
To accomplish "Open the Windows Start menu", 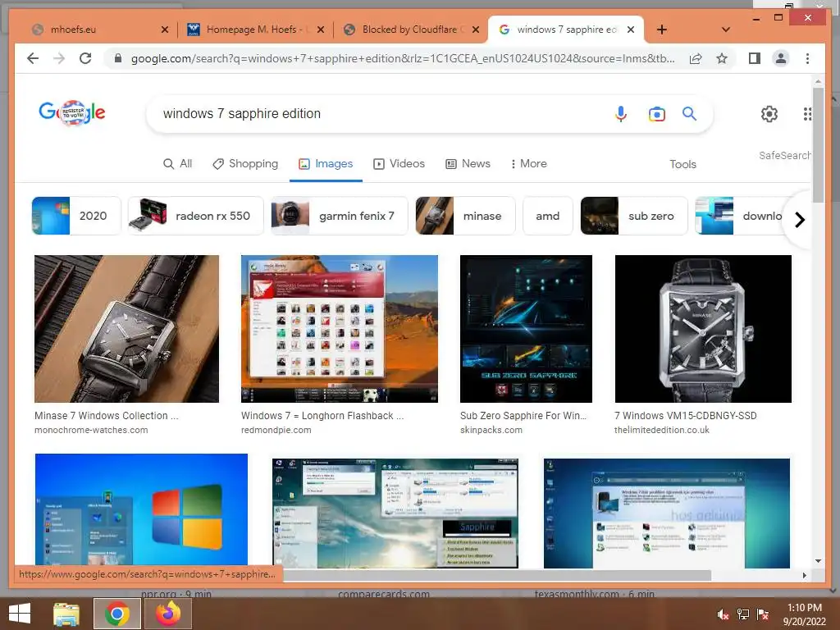I will pyautogui.click(x=20, y=614).
